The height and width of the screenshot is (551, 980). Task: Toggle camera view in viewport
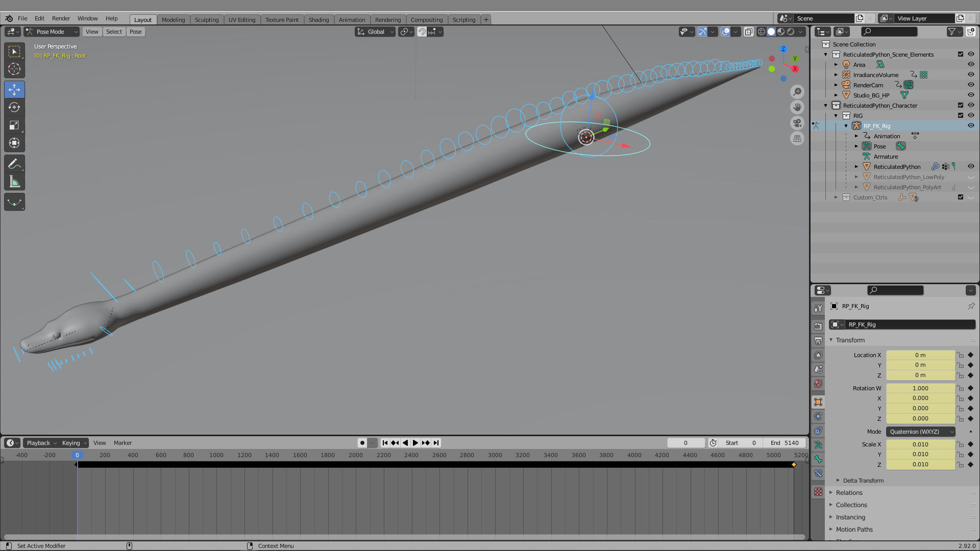[797, 123]
